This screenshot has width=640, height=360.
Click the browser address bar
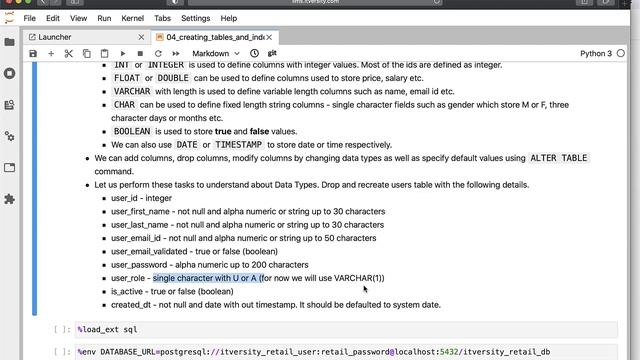pos(315,2)
